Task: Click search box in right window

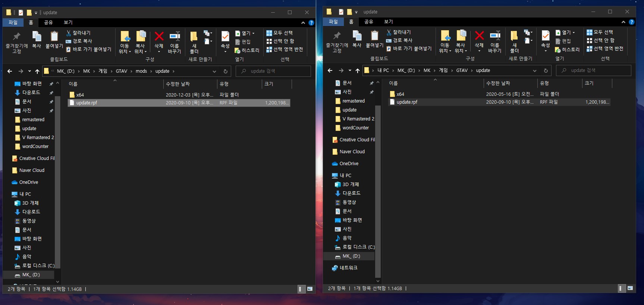Action: (x=594, y=70)
